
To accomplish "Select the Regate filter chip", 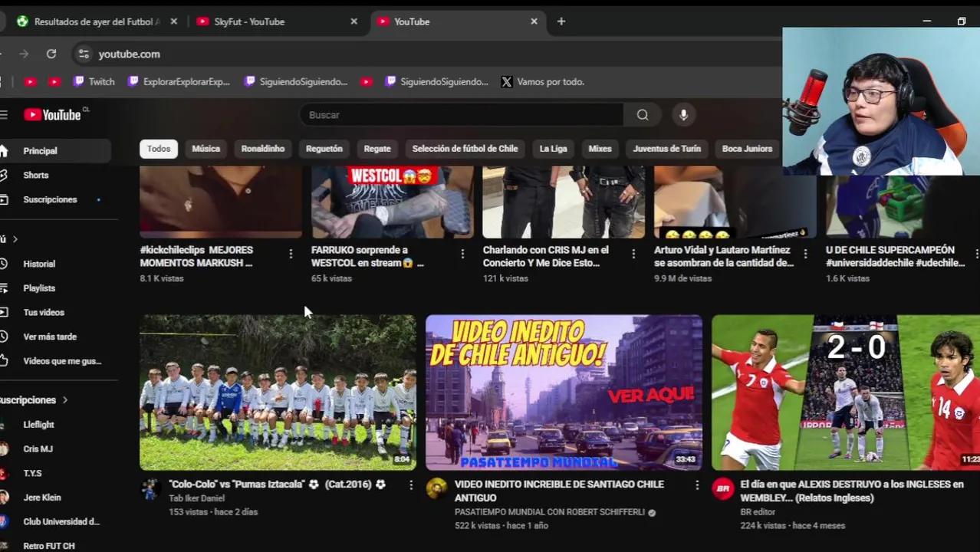I will [377, 149].
